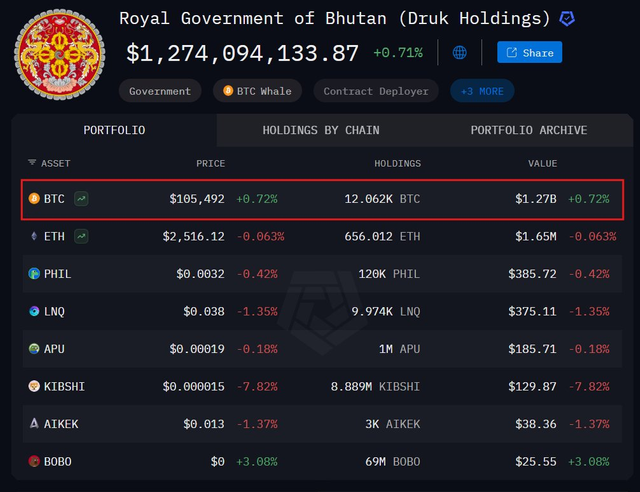Click the APU asset name
The width and height of the screenshot is (640, 492).
pyautogui.click(x=54, y=349)
